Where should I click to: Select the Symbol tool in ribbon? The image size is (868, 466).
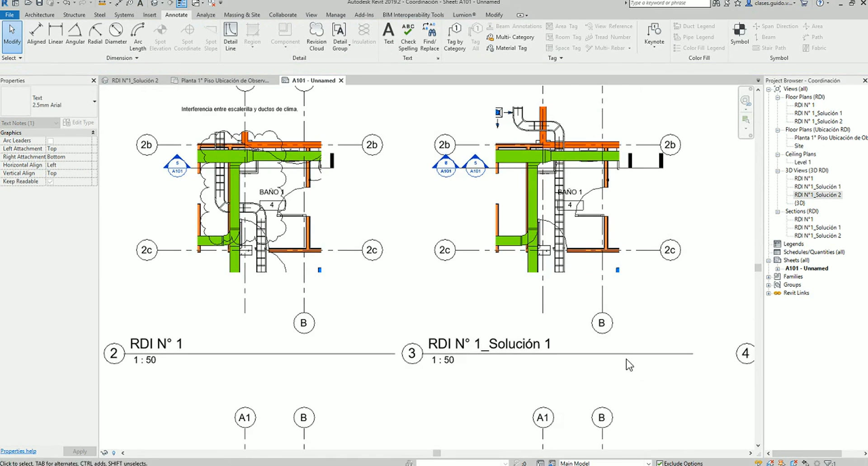click(x=740, y=34)
